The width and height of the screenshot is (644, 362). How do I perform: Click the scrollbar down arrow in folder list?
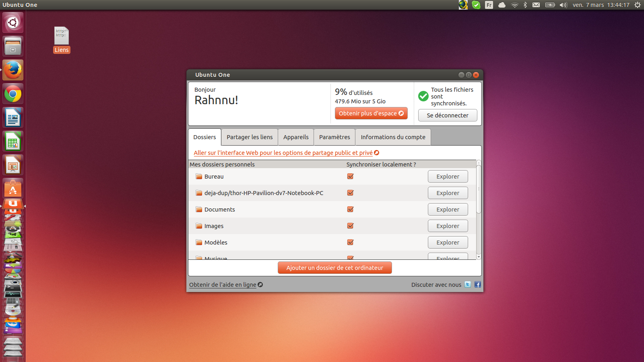pyautogui.click(x=479, y=257)
